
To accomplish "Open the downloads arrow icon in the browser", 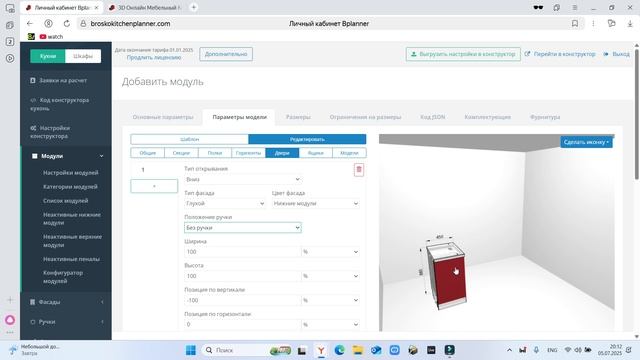I will 630,24.
